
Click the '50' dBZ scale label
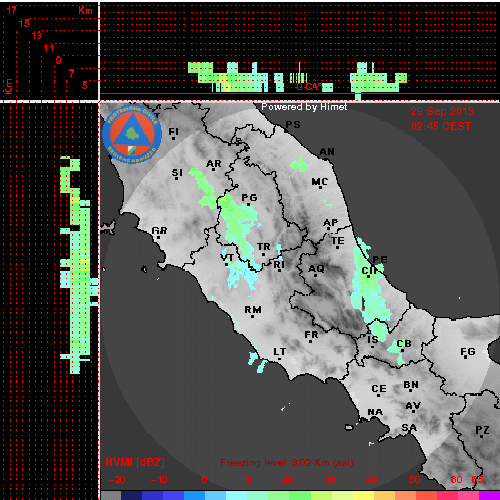click(415, 480)
